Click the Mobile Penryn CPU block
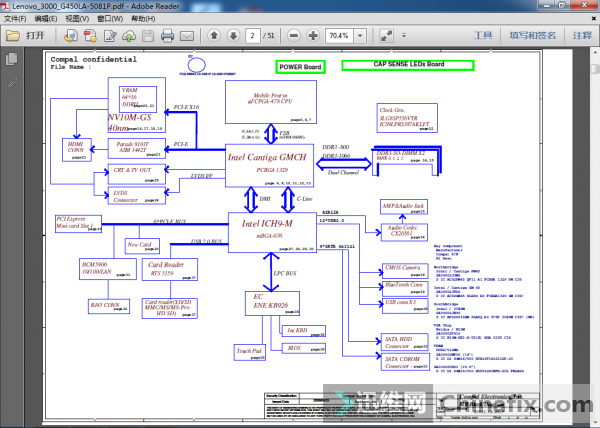The height and width of the screenshot is (428, 600). pyautogui.click(x=271, y=102)
